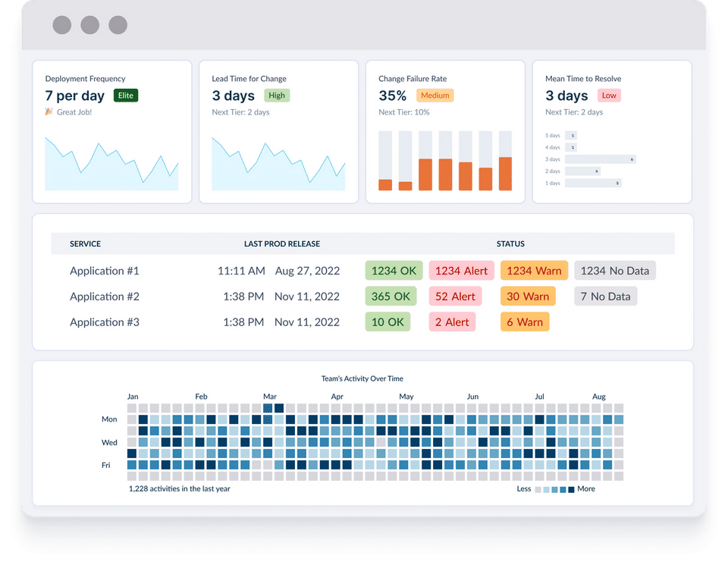Select the High badge on Lead Time for Change
The image size is (728, 565).
tap(277, 96)
